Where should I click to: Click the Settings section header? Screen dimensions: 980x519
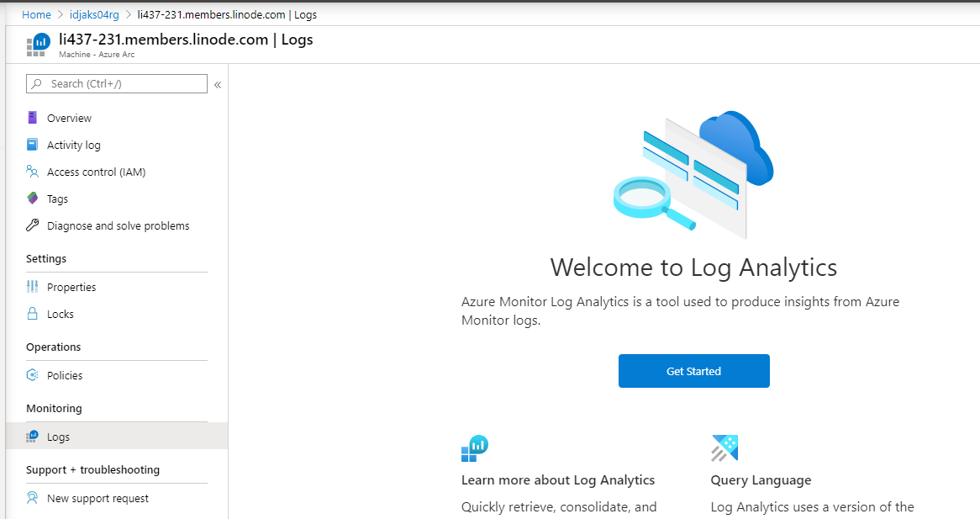pyautogui.click(x=46, y=258)
